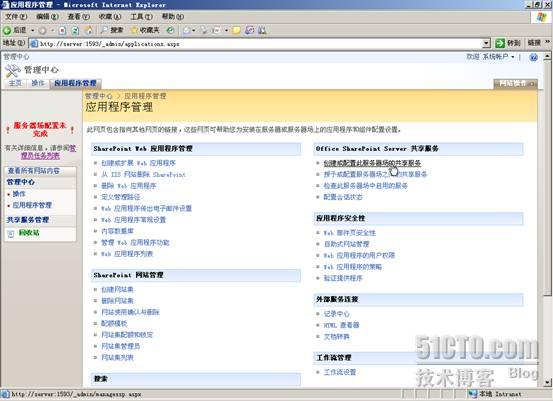Open the 网站集列表 link

pos(117,358)
